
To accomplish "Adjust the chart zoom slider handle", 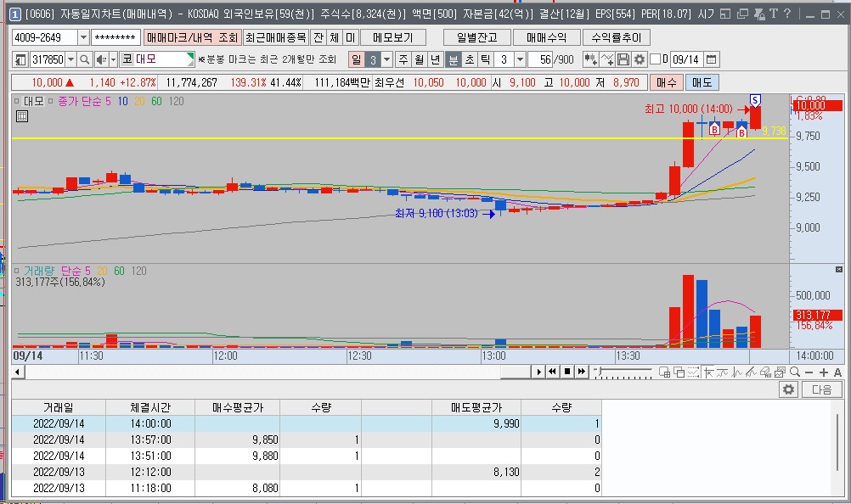I will point(599,372).
